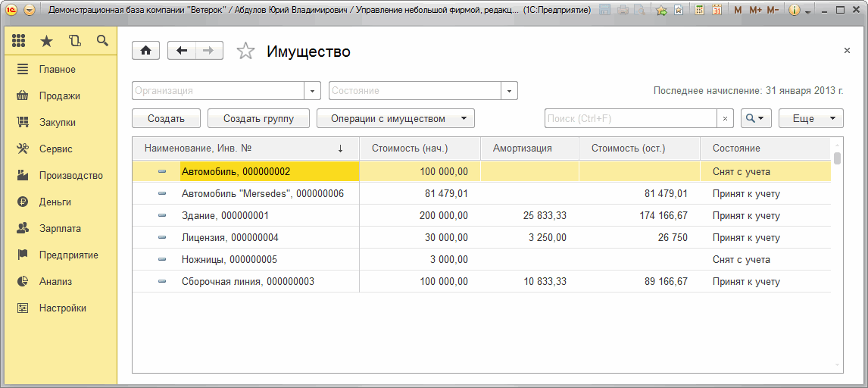Click the Создать группу button
868x388 pixels.
258,118
